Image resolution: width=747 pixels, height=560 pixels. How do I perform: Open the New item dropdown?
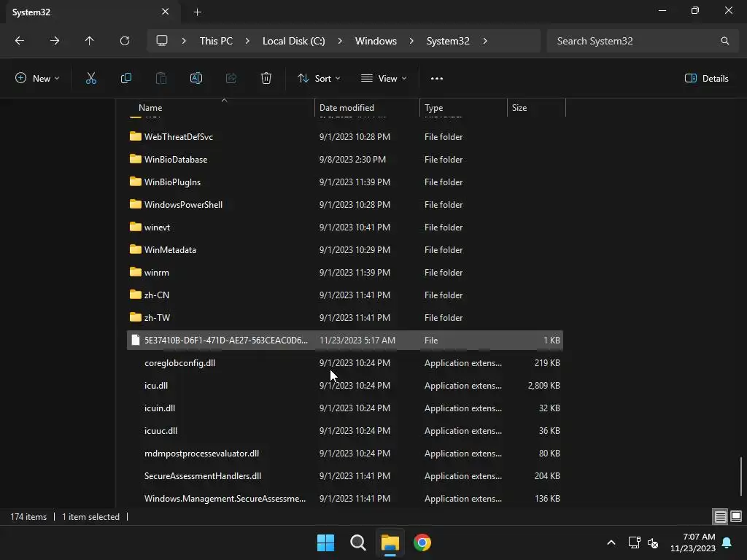click(37, 78)
